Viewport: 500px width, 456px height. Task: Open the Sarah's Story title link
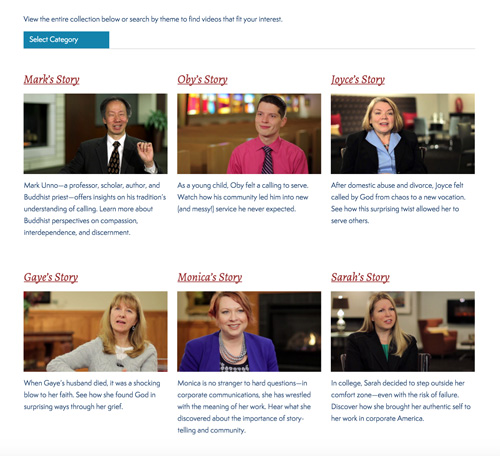360,277
